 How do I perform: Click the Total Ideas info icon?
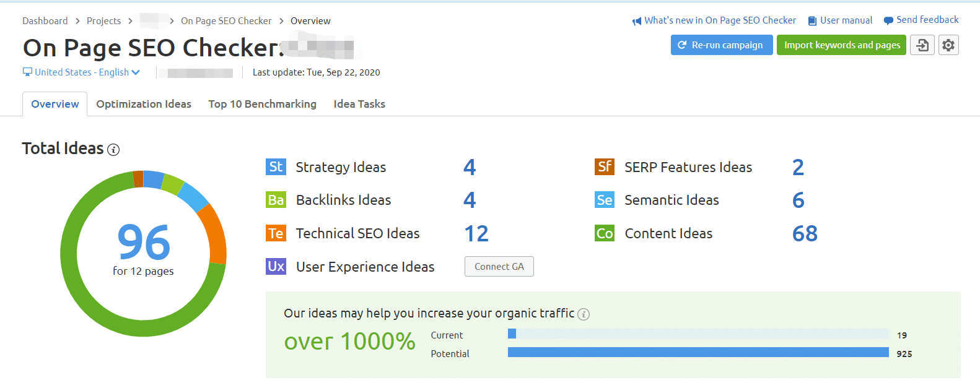[113, 150]
